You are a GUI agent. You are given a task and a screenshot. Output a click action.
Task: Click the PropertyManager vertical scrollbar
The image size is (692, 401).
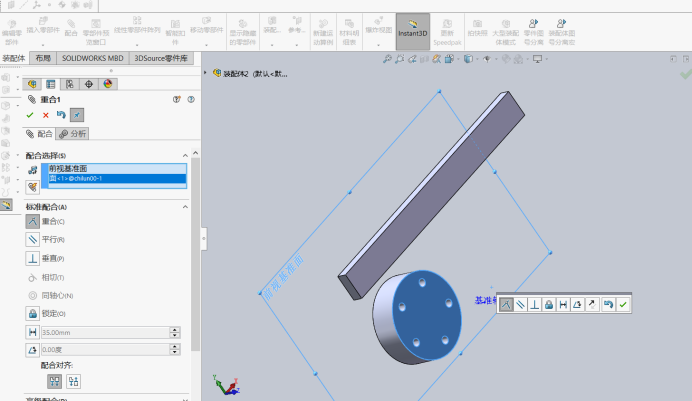(x=196, y=254)
